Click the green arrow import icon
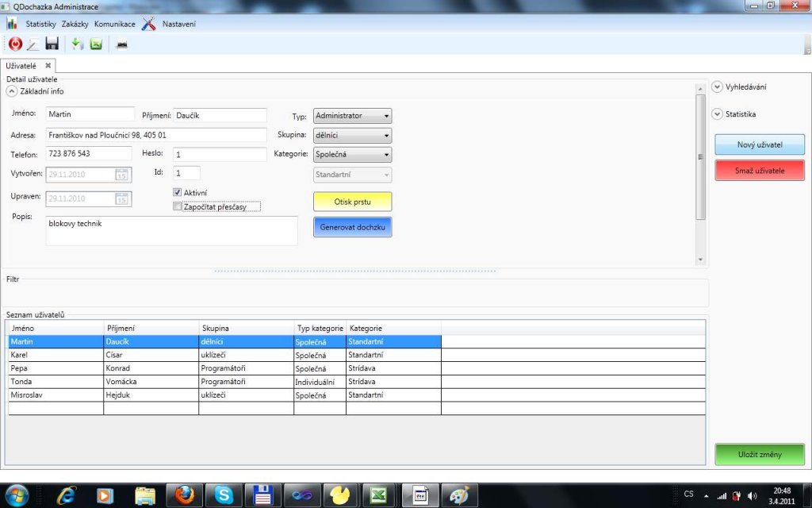 coord(77,44)
